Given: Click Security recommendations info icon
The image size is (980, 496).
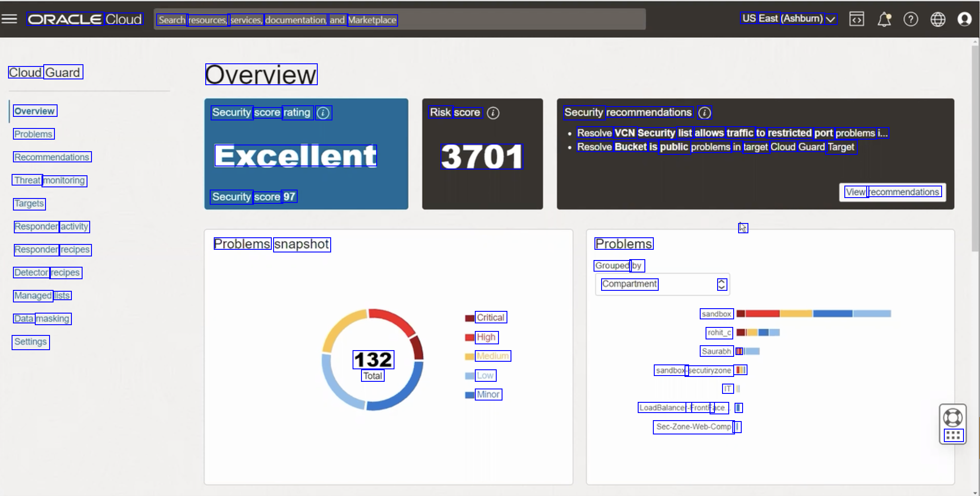Looking at the screenshot, I should [x=704, y=113].
